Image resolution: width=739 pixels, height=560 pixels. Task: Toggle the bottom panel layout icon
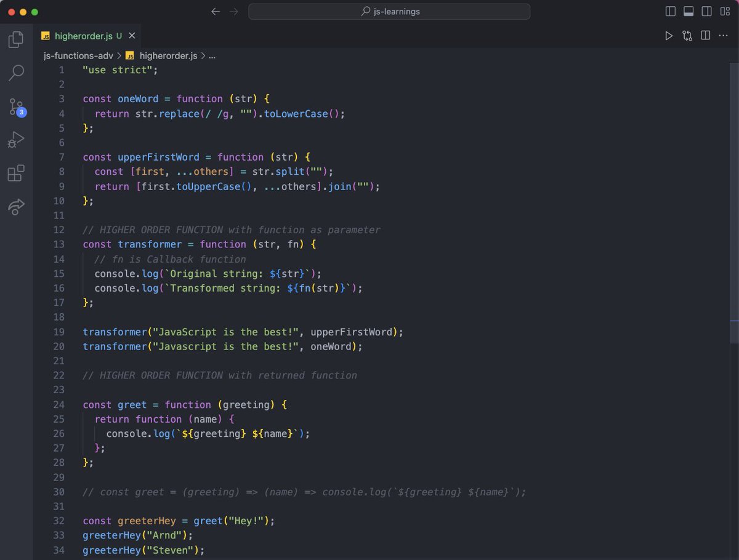(x=689, y=12)
